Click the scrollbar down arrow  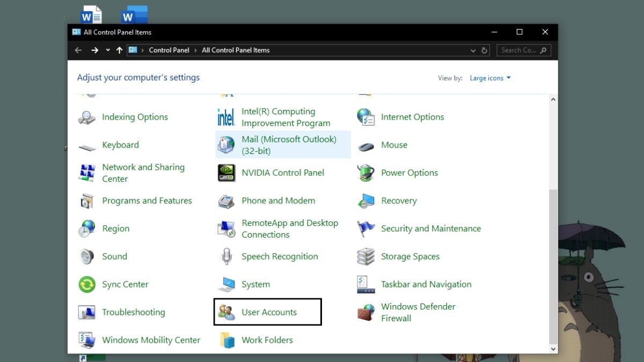tap(553, 349)
